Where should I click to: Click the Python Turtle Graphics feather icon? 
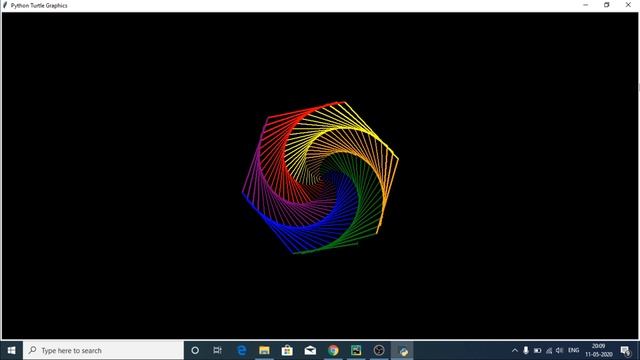pyautogui.click(x=5, y=5)
